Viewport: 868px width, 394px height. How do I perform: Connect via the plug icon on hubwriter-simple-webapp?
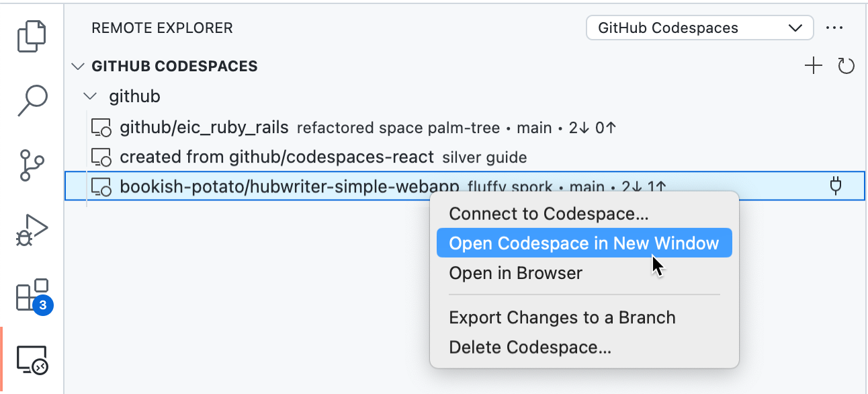pyautogui.click(x=835, y=186)
